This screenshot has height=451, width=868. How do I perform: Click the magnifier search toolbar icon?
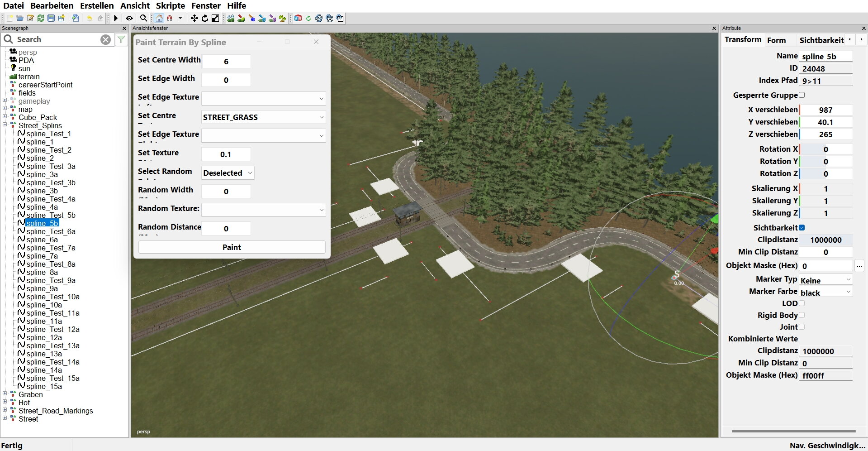pos(143,18)
